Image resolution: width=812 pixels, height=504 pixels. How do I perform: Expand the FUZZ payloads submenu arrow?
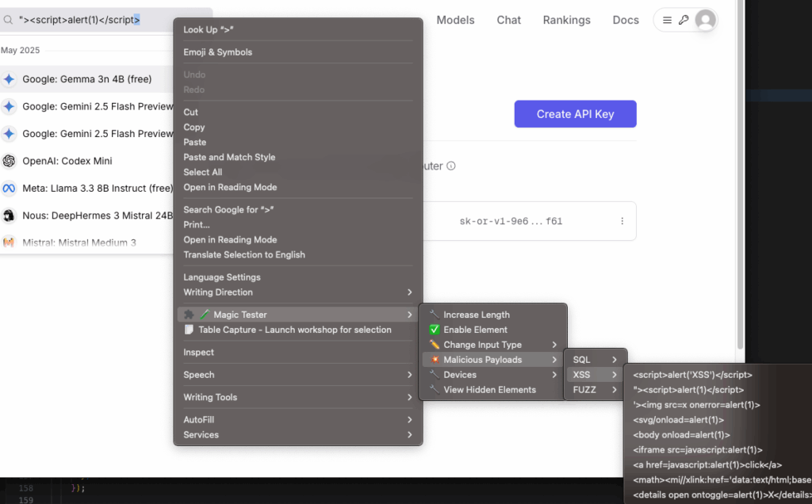[x=615, y=390]
